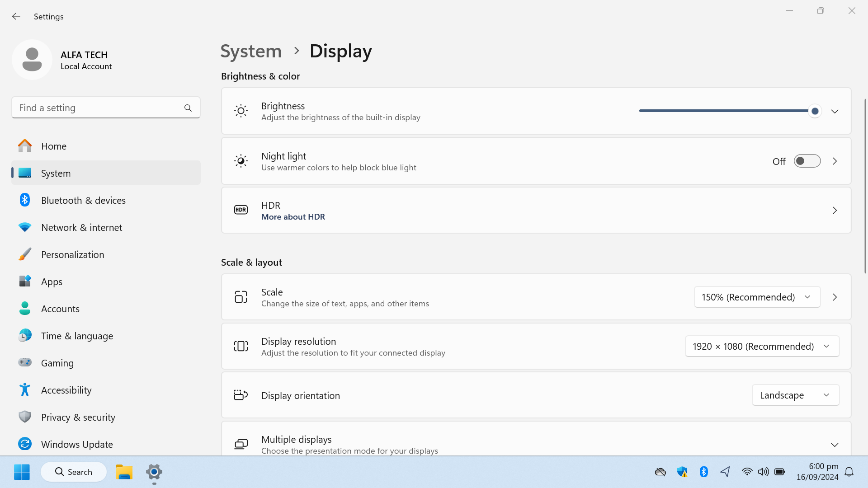The image size is (868, 488).
Task: Open Gaming settings
Action: click(x=106, y=363)
